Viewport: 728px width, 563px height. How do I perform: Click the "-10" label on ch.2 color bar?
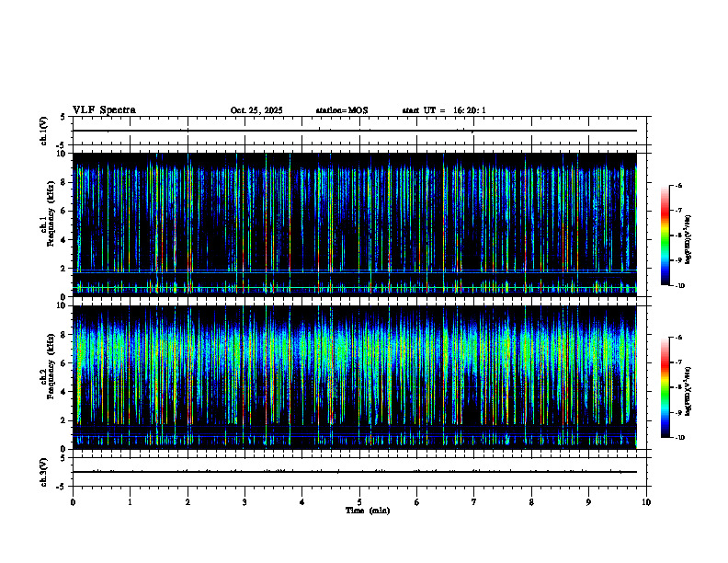point(679,438)
